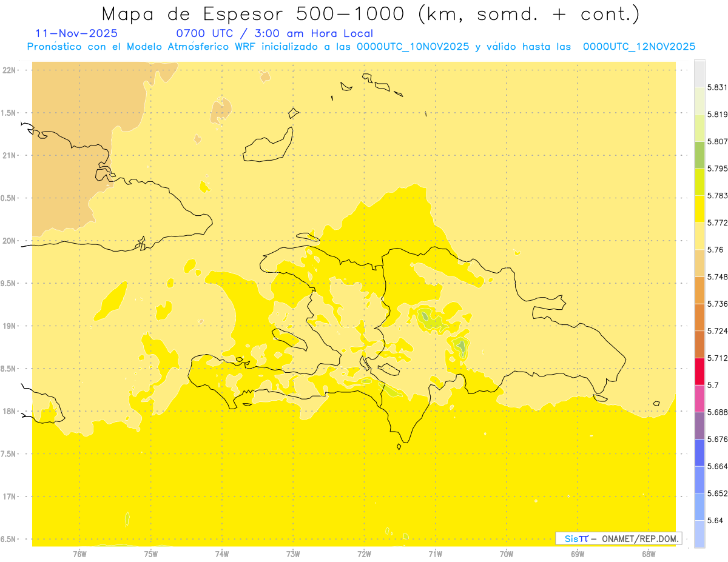Click the longitude label '69W'
728x562 pixels.
[x=578, y=554]
